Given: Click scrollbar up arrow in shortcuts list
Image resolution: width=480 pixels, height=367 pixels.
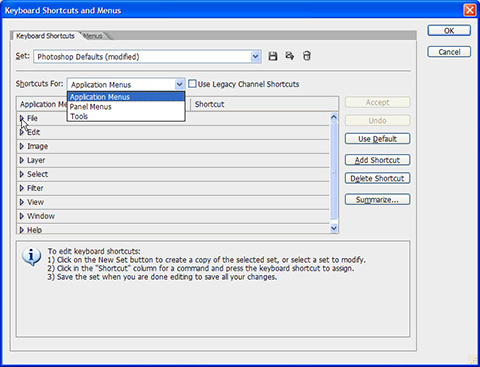Looking at the screenshot, I should (334, 117).
